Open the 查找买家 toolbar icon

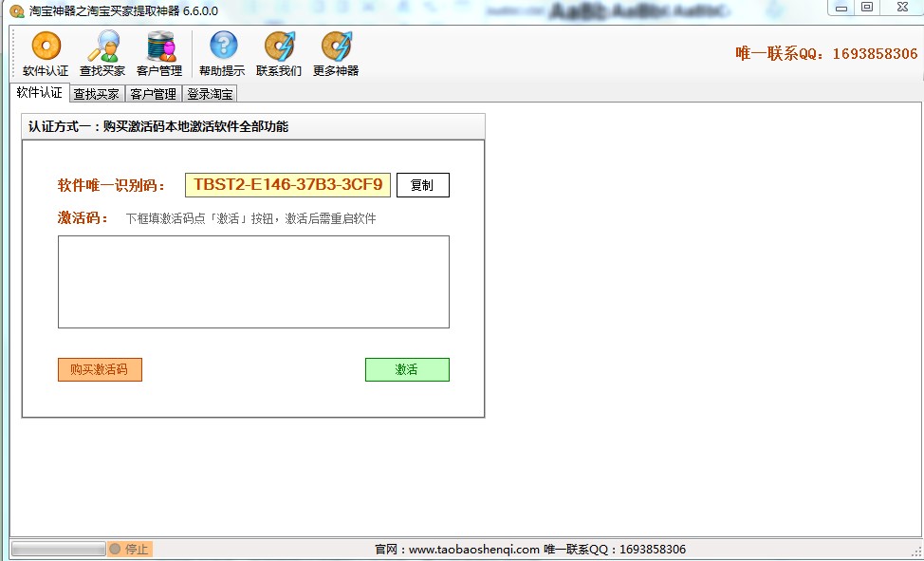point(102,54)
